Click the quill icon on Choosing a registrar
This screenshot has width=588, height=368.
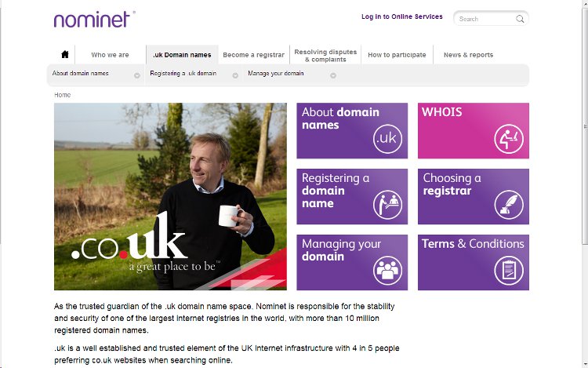509,205
